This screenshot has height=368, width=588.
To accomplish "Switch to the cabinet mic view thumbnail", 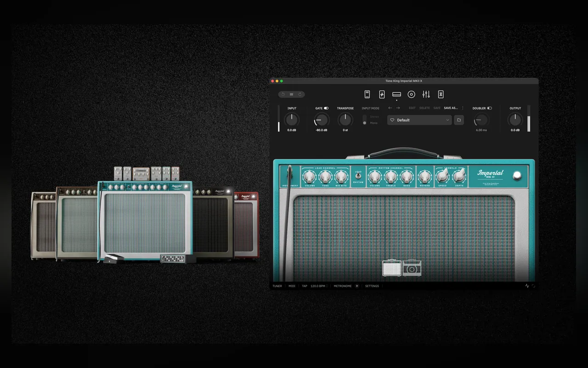I will (412, 268).
